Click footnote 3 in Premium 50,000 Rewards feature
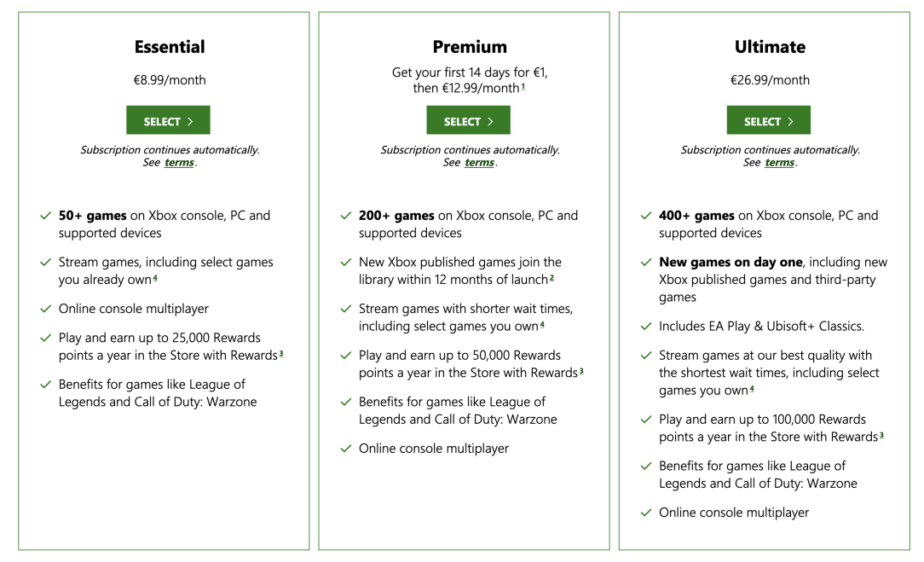The height and width of the screenshot is (562, 924). coord(581,371)
